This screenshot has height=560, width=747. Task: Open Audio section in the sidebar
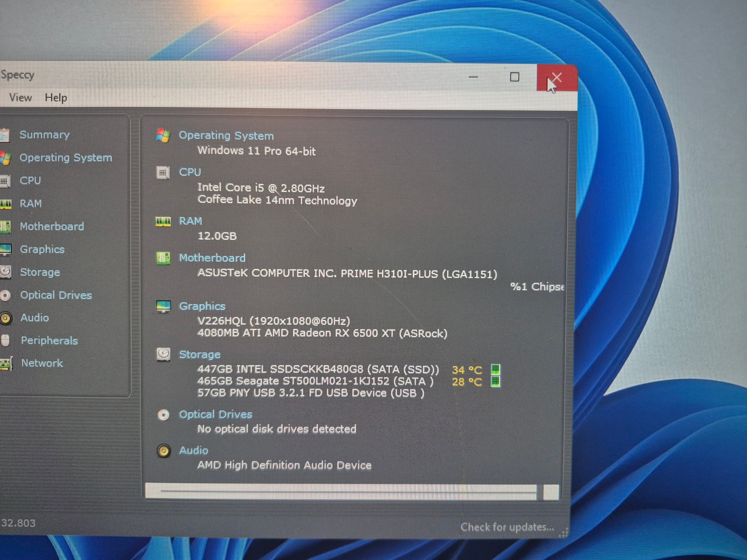click(35, 318)
